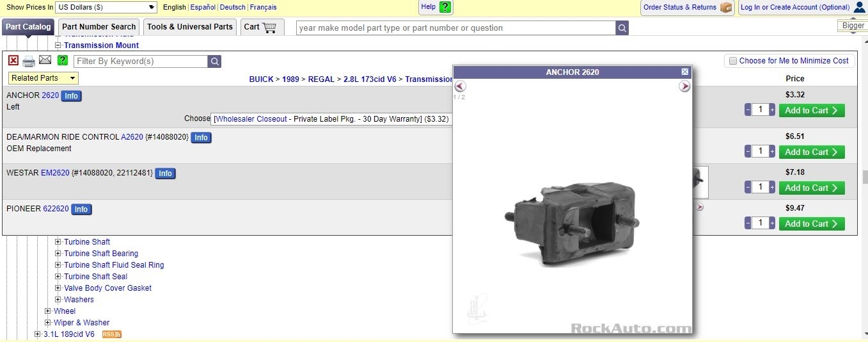Open the Tools & Universal Parts tab
Viewport: 868px width, 342px height.
pyautogui.click(x=190, y=27)
